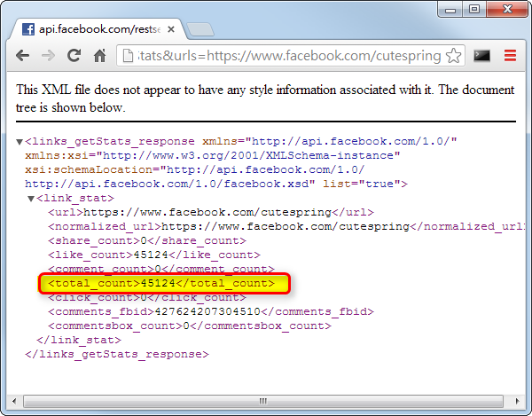Open a new tab

pyautogui.click(x=200, y=29)
